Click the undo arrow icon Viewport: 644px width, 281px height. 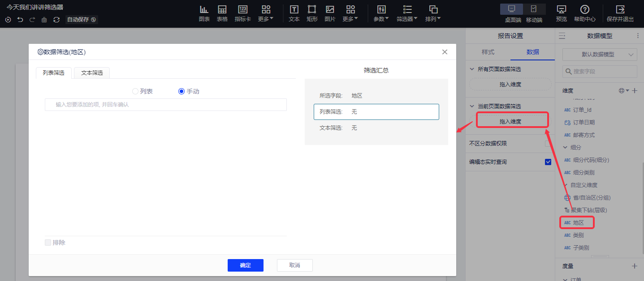click(x=20, y=20)
